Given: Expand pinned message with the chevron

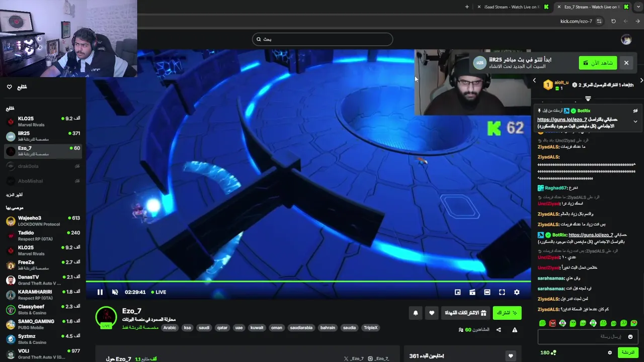Looking at the screenshot, I should (635, 121).
